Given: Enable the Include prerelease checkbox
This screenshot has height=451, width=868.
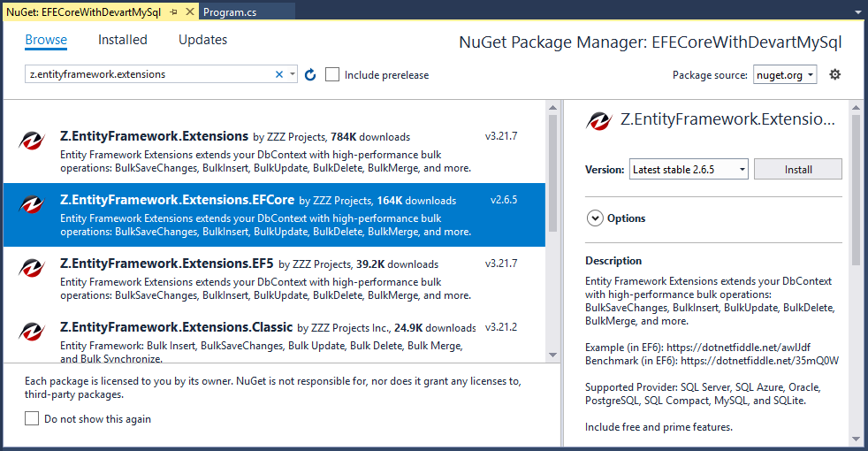Looking at the screenshot, I should [332, 74].
